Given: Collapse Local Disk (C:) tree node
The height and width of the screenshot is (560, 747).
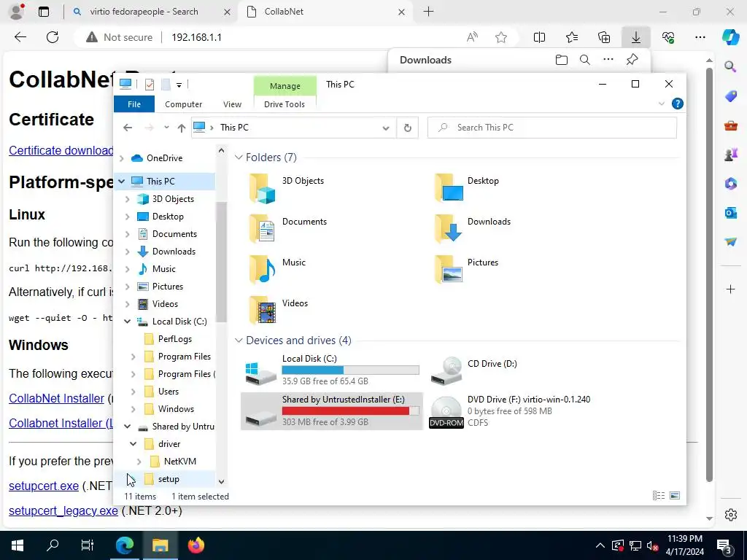Looking at the screenshot, I should click(x=127, y=322).
